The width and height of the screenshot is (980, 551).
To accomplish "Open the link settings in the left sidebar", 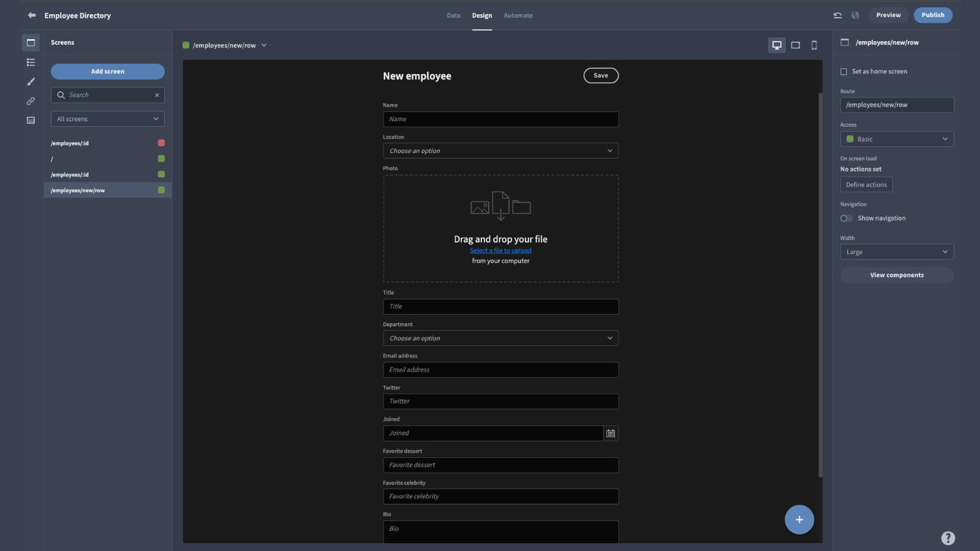I will click(x=30, y=100).
